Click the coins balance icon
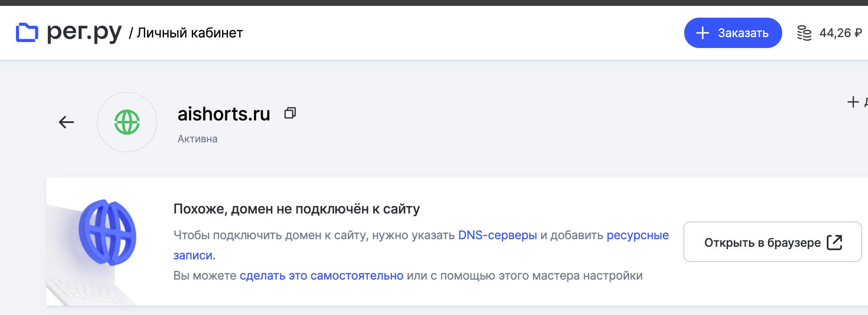The height and width of the screenshot is (315, 868). 804,33
